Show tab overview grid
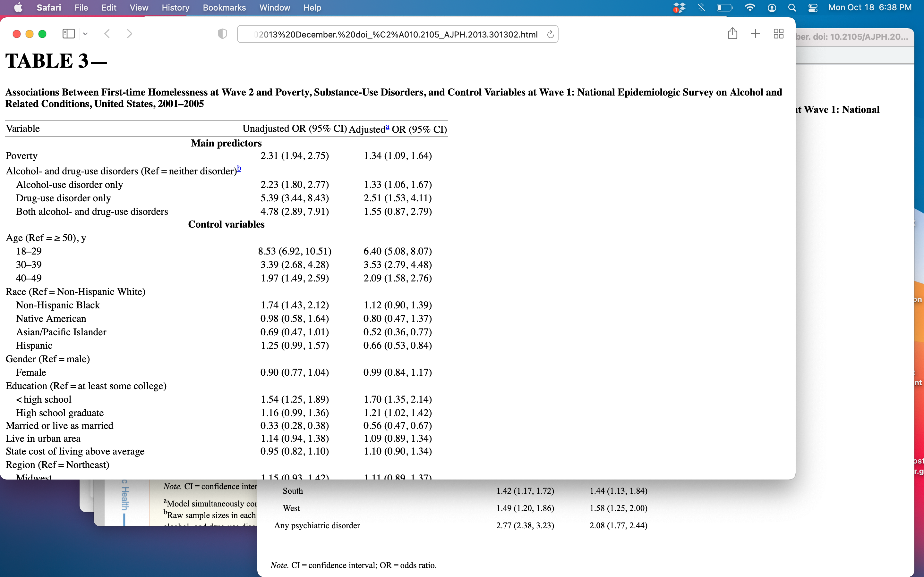 (778, 34)
